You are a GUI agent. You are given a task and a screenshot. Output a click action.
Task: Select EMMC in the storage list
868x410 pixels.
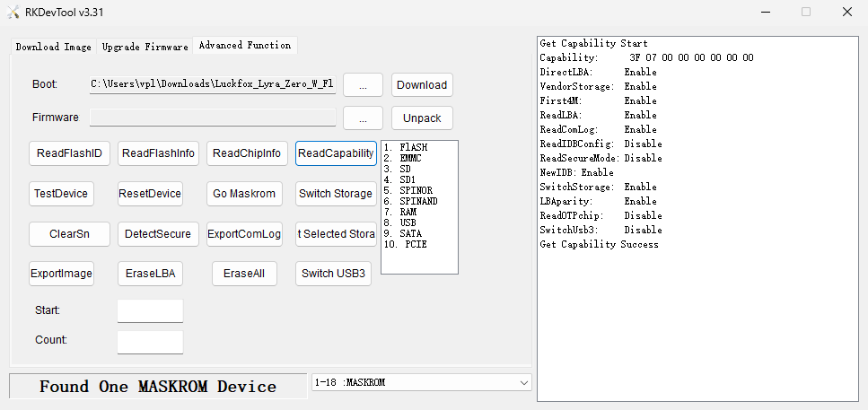(x=402, y=158)
